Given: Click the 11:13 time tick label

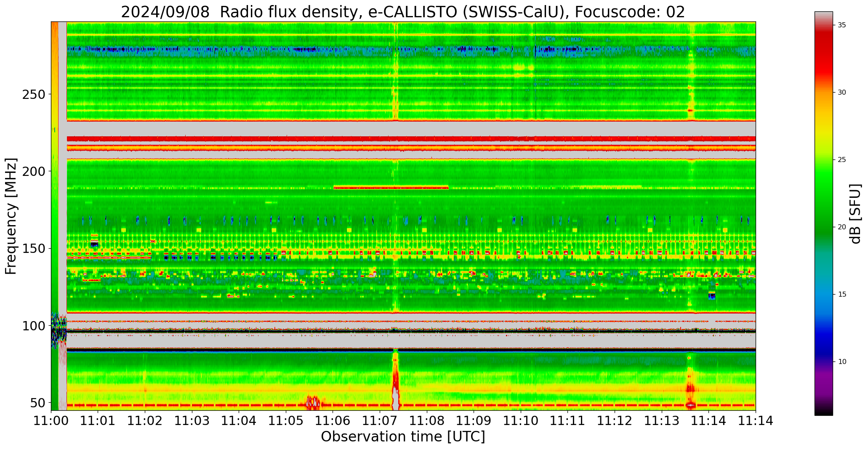Looking at the screenshot, I should point(662,420).
